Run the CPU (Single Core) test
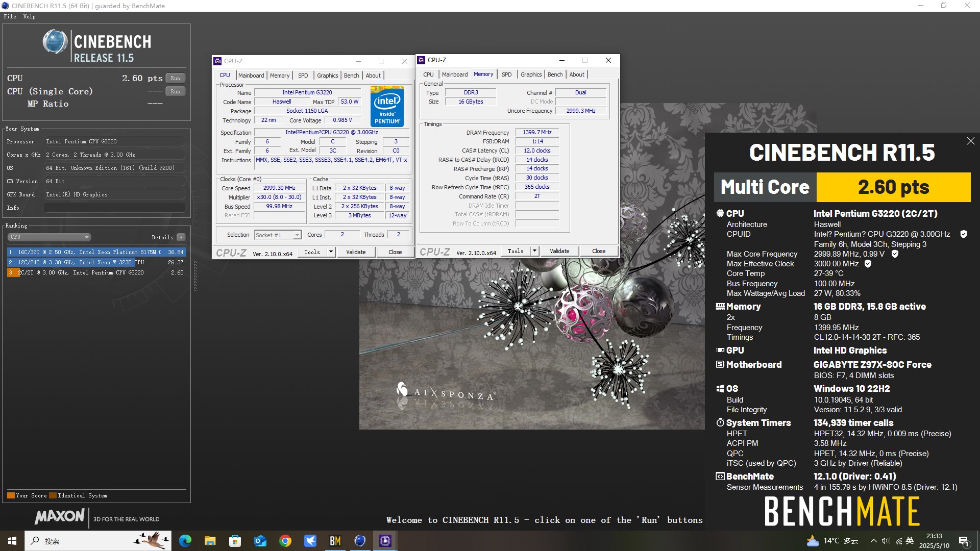The image size is (980, 551). pyautogui.click(x=175, y=91)
